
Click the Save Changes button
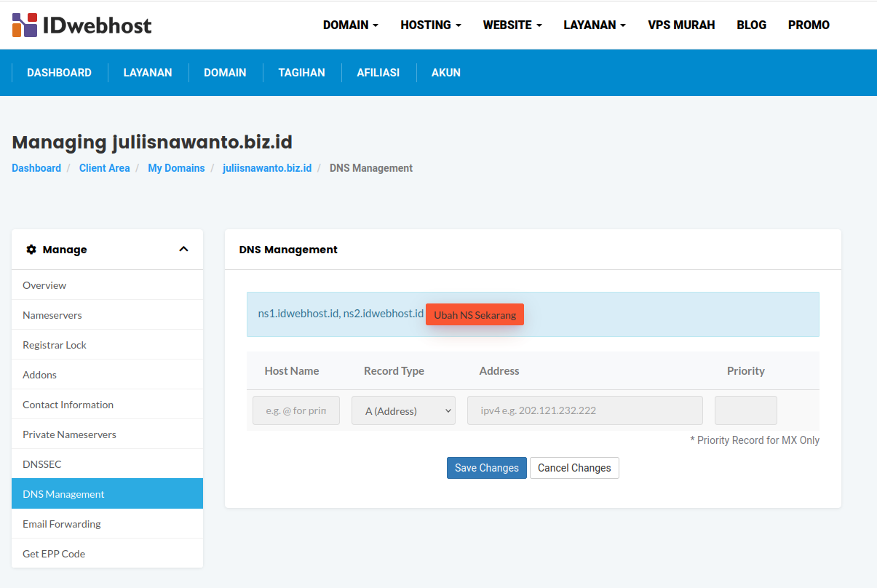coord(487,468)
